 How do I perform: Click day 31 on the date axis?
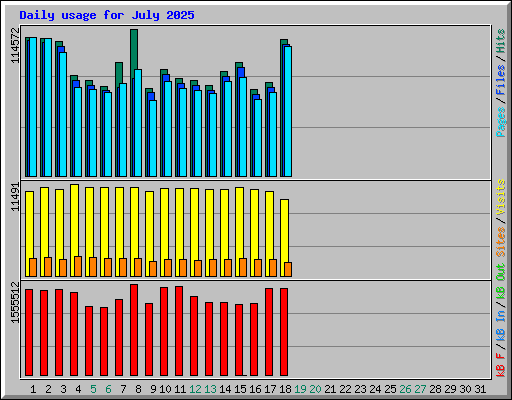click(x=480, y=389)
